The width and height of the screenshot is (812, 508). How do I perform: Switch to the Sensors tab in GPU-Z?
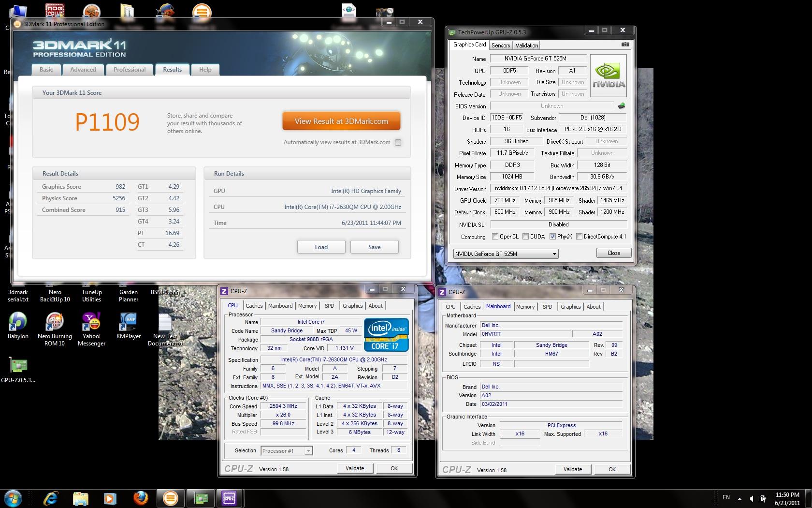[501, 45]
